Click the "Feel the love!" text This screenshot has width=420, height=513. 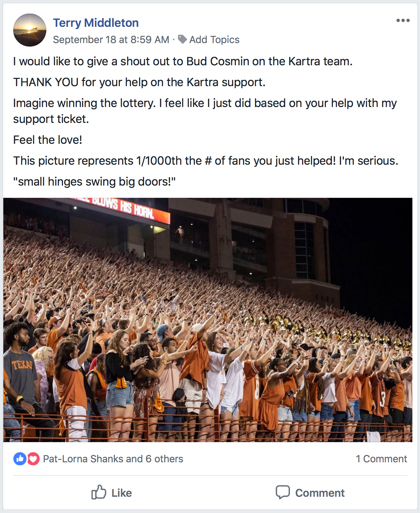click(x=48, y=140)
